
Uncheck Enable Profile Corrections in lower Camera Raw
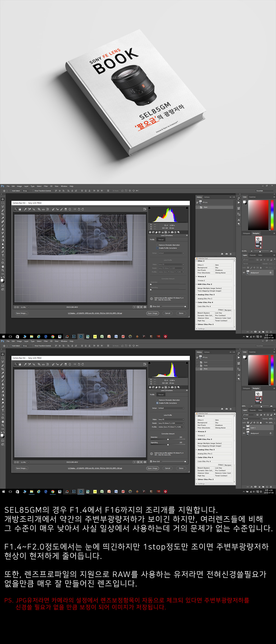coord(157,403)
